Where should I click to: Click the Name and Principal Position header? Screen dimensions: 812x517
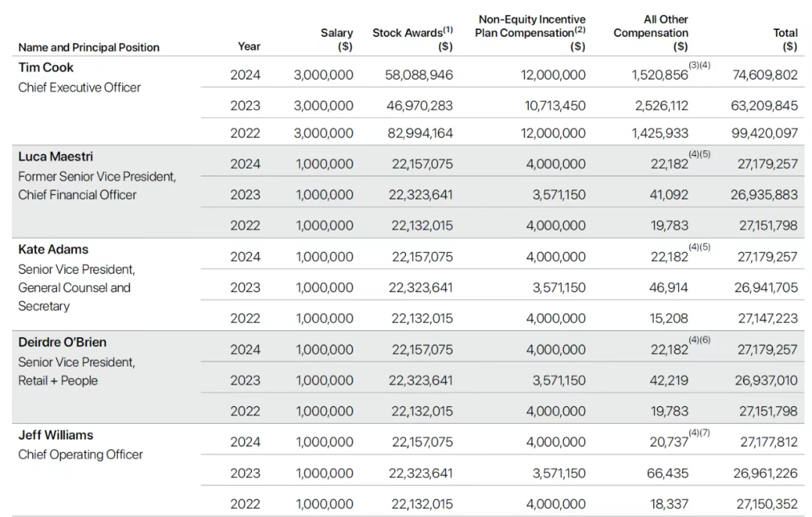point(89,47)
